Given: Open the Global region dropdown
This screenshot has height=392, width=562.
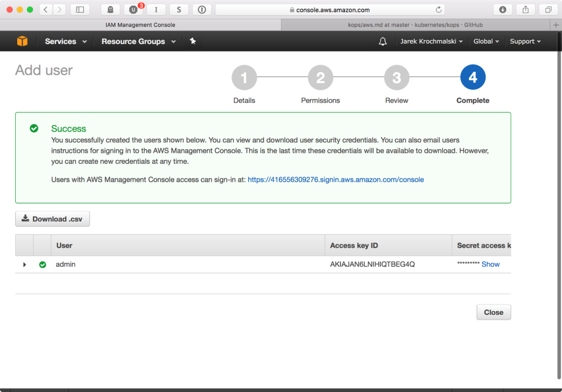Looking at the screenshot, I should [486, 41].
